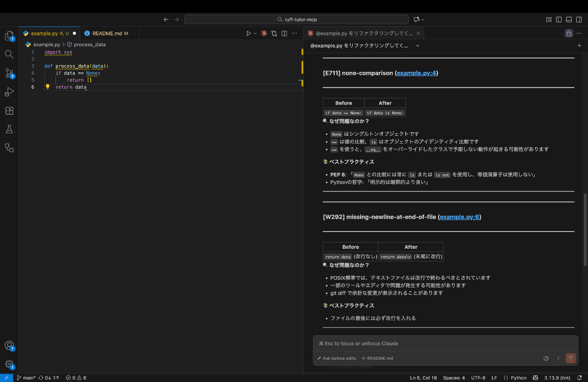The image size is (588, 382).
Task: Click the split editor icon in toolbar
Action: pos(284,33)
